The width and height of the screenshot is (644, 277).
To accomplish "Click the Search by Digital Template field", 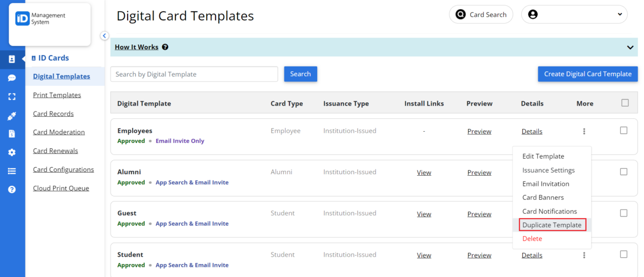I will coord(194,74).
